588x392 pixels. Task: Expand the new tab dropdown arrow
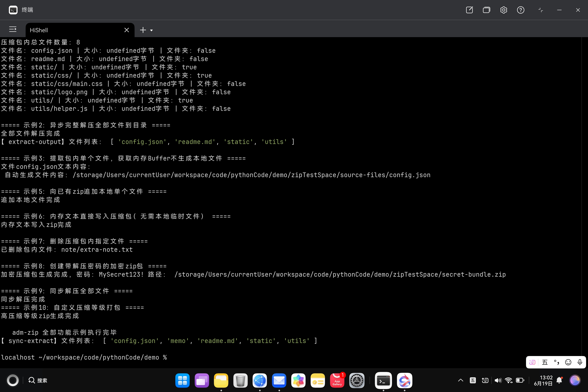(151, 31)
